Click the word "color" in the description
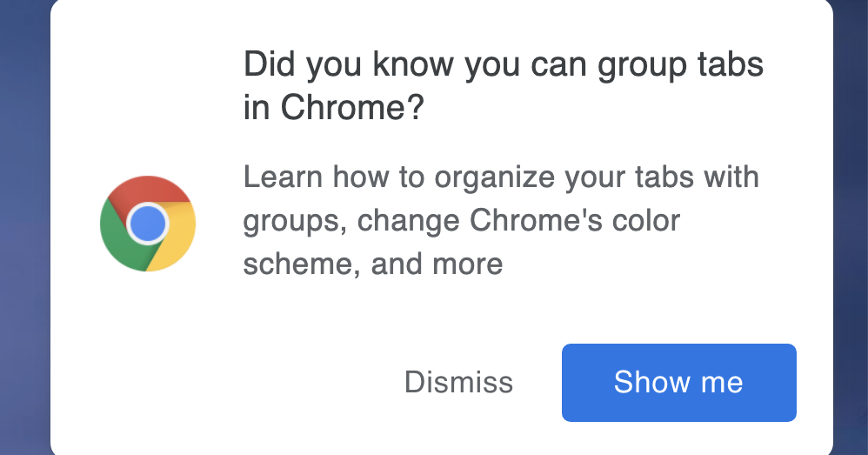 [x=646, y=221]
